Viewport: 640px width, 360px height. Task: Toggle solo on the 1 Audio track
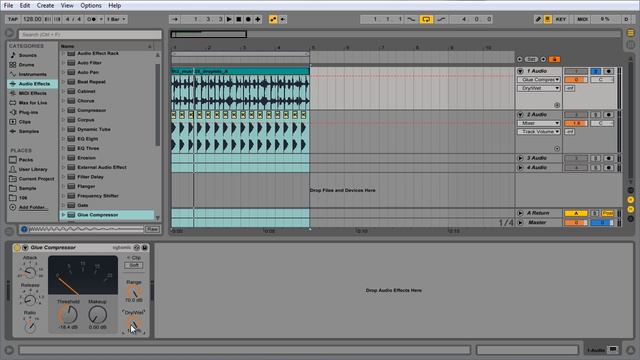click(x=596, y=71)
